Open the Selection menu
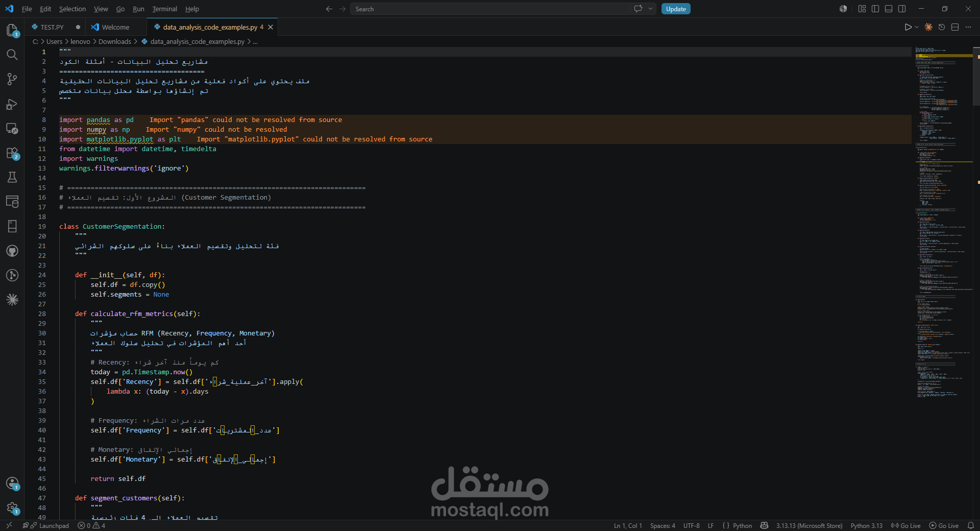Screen dimensions: 980x531 point(72,9)
